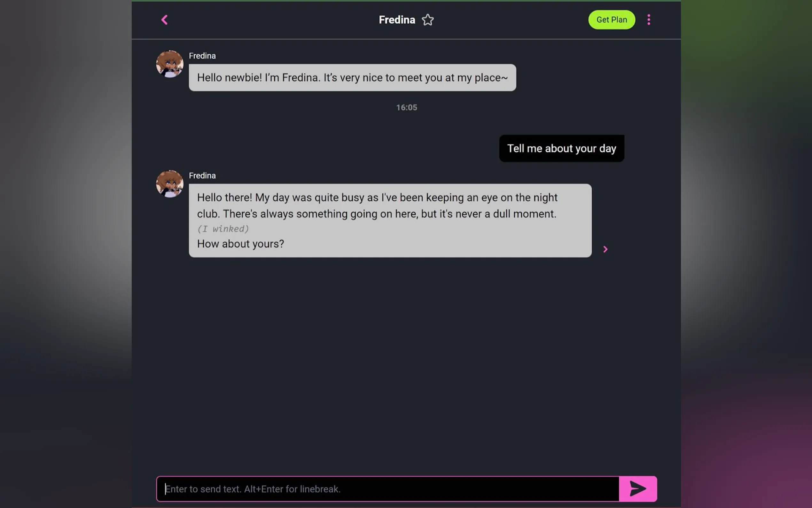Show next alternative reply with pink chevron
Viewport: 812px width, 508px height.
(x=605, y=249)
